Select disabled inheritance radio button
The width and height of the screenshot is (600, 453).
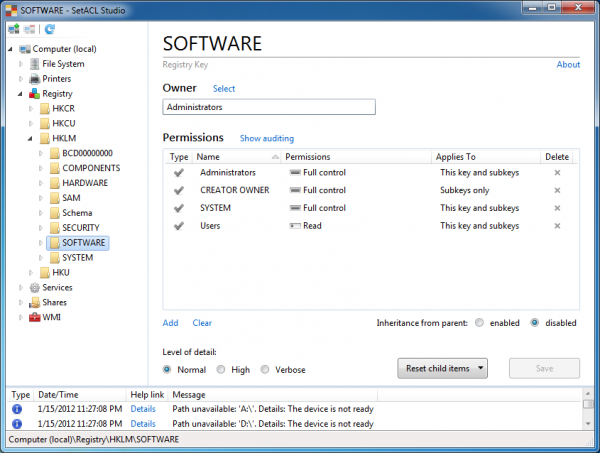point(535,323)
